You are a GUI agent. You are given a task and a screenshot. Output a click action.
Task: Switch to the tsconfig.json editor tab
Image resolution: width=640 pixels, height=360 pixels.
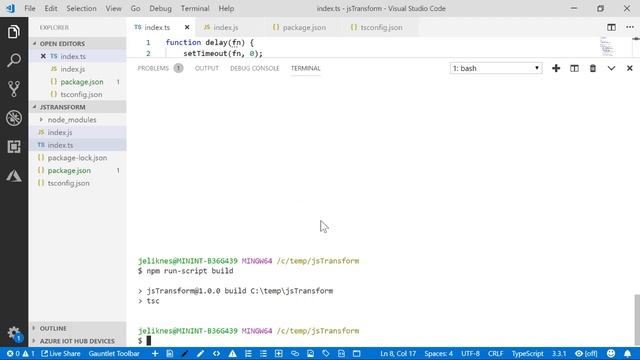[381, 27]
